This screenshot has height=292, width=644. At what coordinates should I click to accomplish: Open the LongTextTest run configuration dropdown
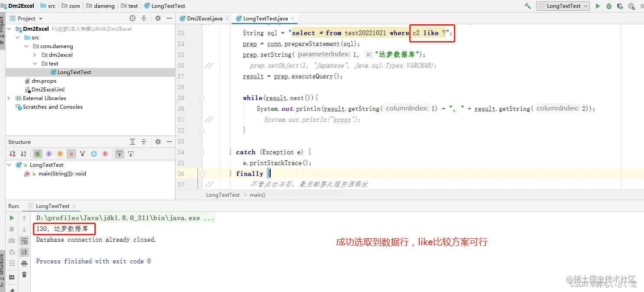[x=563, y=6]
